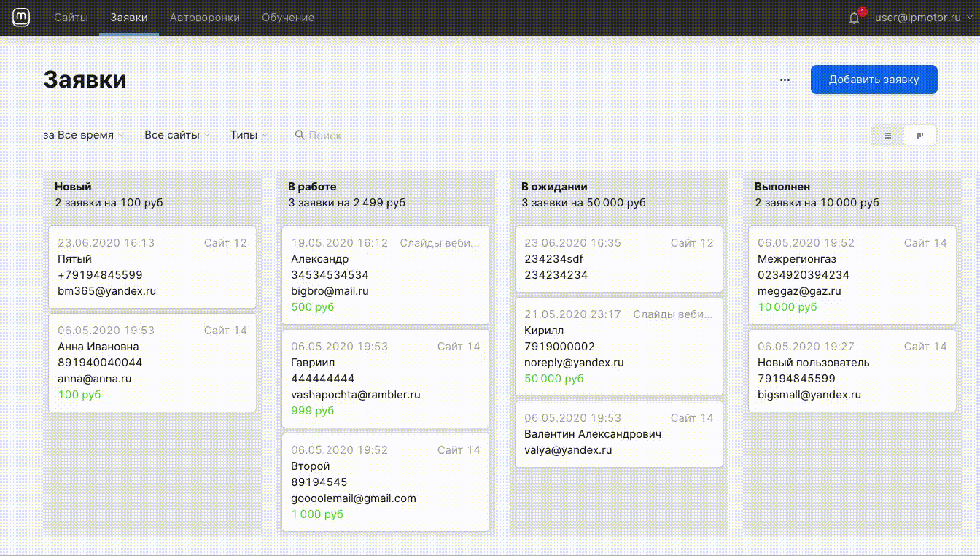
Task: Open the three-dot more options menu
Action: [x=785, y=80]
